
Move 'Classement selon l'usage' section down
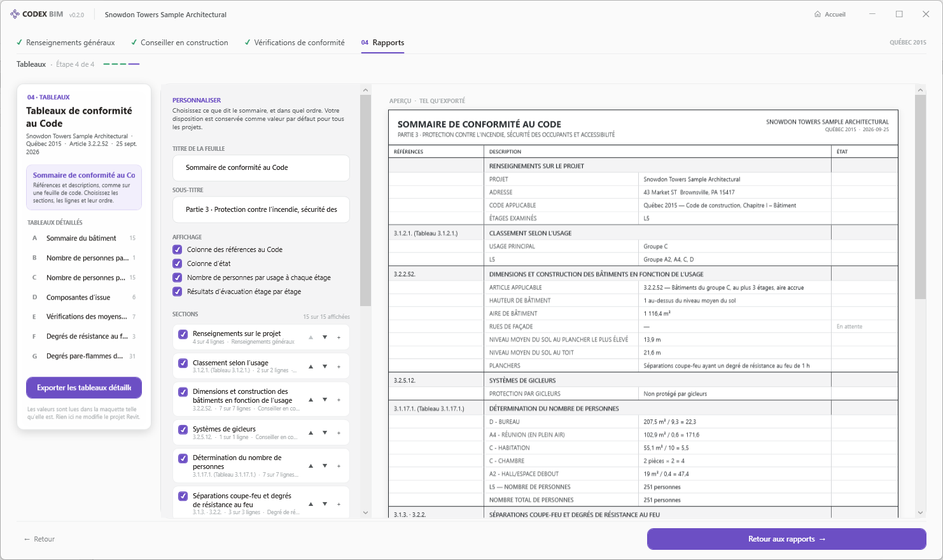[325, 367]
